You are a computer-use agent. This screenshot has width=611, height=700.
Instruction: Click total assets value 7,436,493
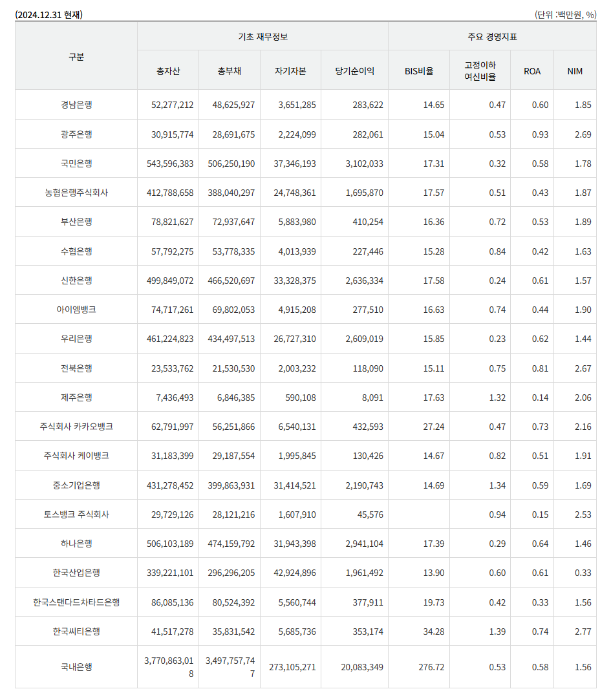tap(175, 398)
